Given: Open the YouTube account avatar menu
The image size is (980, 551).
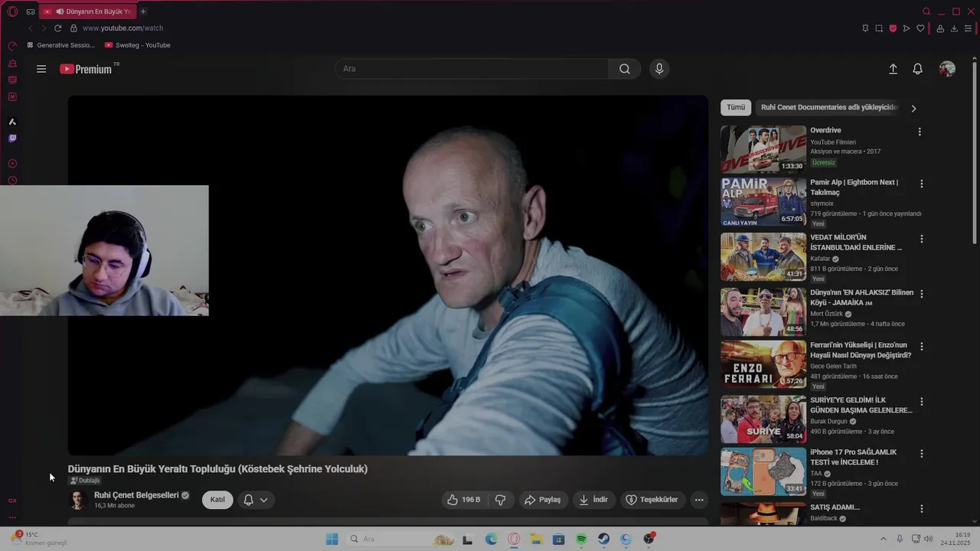Looking at the screenshot, I should pos(947,69).
